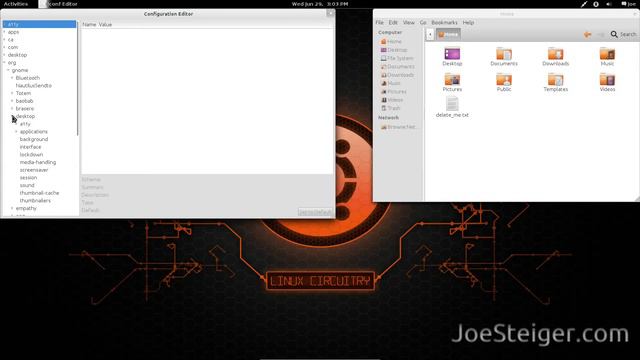Select thumbnailers in the config tree
The height and width of the screenshot is (360, 640).
tap(35, 200)
